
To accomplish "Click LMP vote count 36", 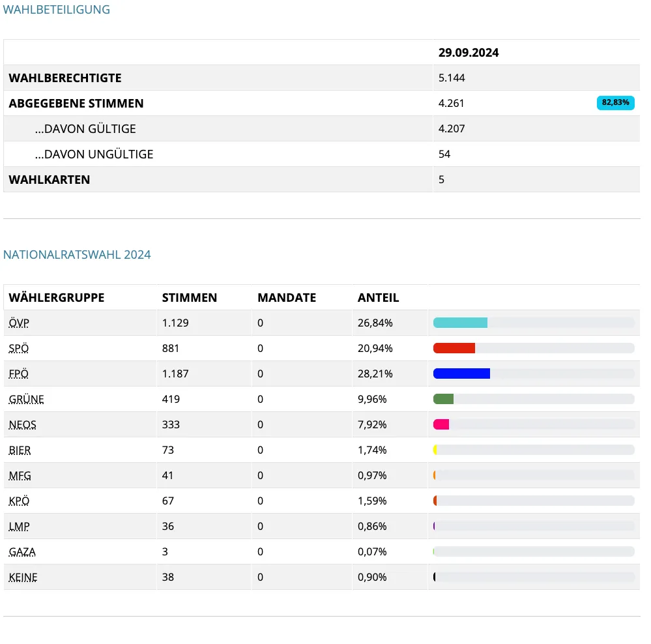I will coord(167,527).
